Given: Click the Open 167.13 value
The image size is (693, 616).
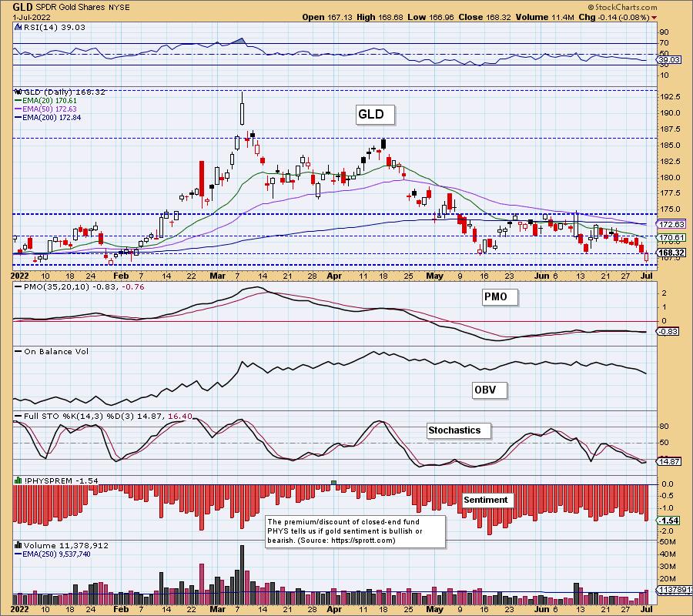Looking at the screenshot, I should 327,17.
